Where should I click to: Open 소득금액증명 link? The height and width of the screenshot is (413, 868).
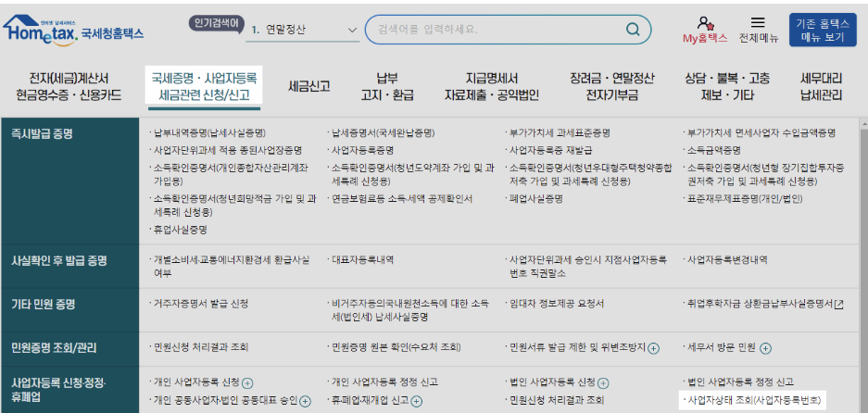pos(713,150)
